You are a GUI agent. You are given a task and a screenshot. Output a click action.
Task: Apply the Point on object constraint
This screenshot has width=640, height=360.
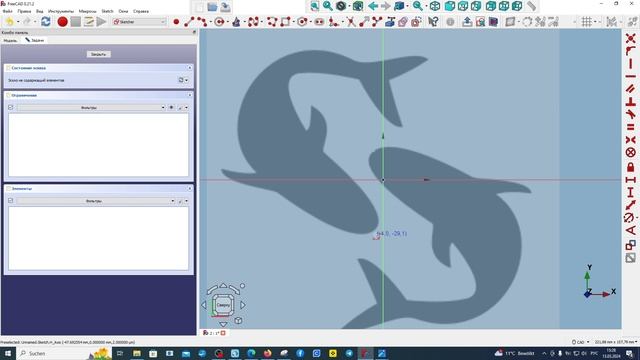631,51
